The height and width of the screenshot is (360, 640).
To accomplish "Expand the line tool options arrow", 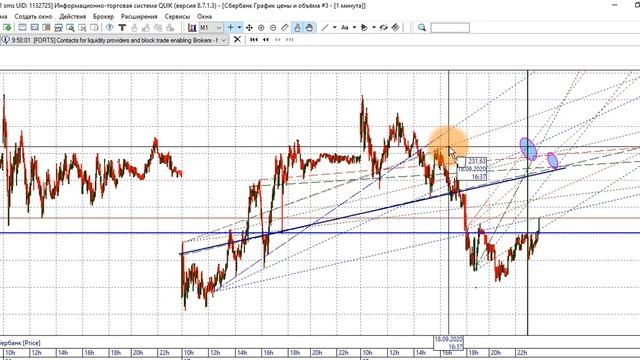I will [x=334, y=27].
